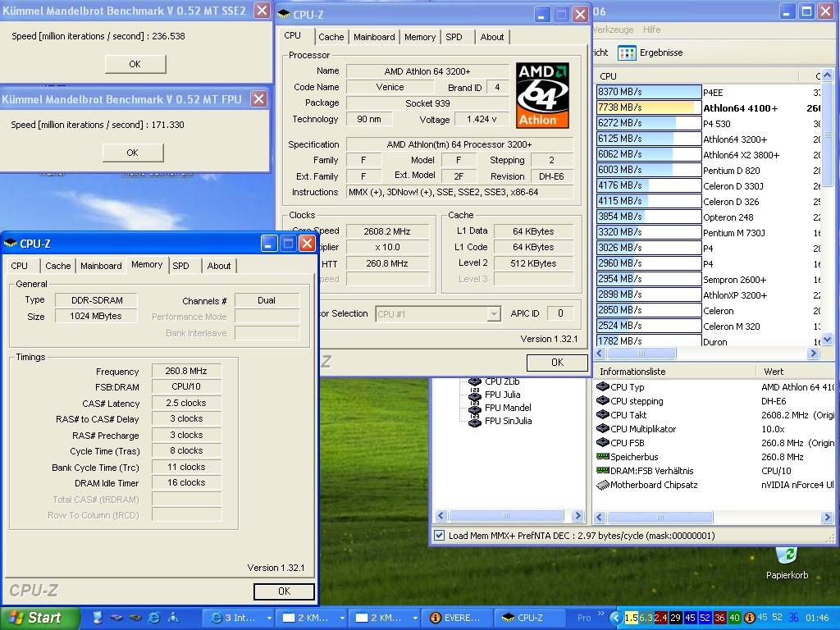Click the Everest info tray icon
Screen dimensions: 840x630
750,618
